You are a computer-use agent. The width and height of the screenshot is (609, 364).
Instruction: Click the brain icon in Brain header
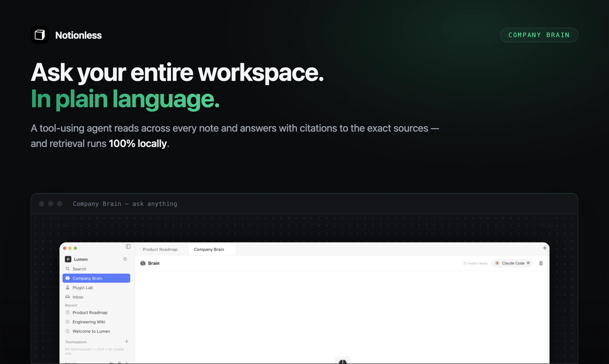tap(143, 263)
